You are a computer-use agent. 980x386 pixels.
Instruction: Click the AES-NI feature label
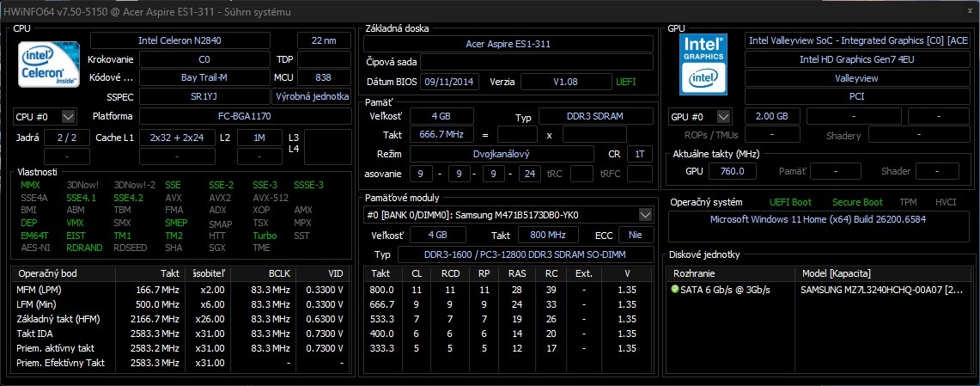33,248
